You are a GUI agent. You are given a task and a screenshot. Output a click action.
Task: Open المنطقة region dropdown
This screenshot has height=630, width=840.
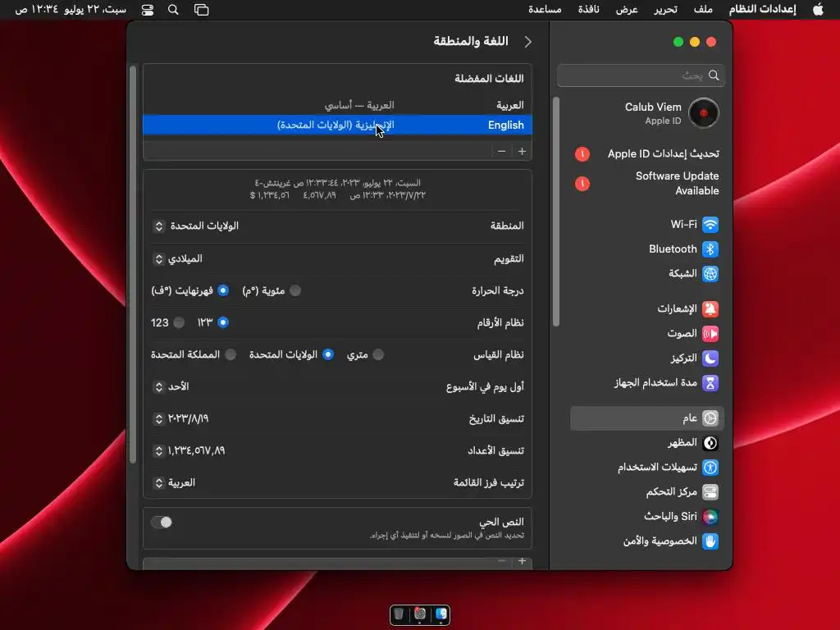click(195, 226)
